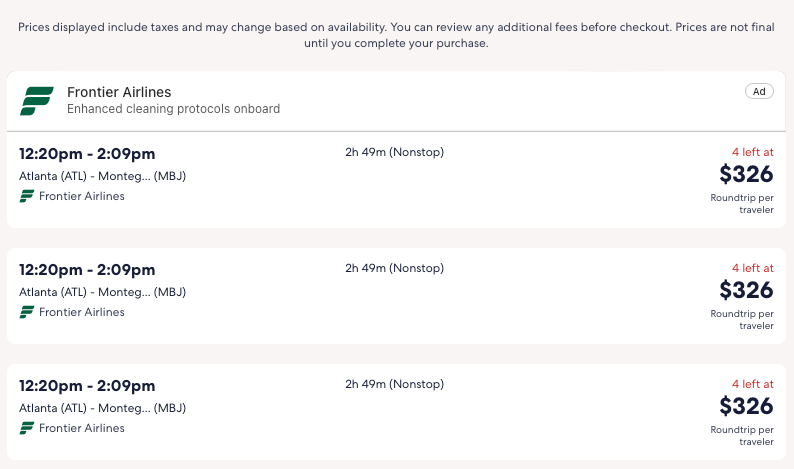Click the $326 price in second flight card
This screenshot has width=794, height=469.
pos(746,290)
